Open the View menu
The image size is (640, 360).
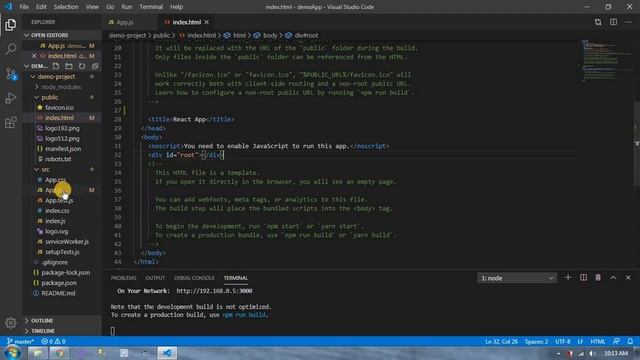92,7
